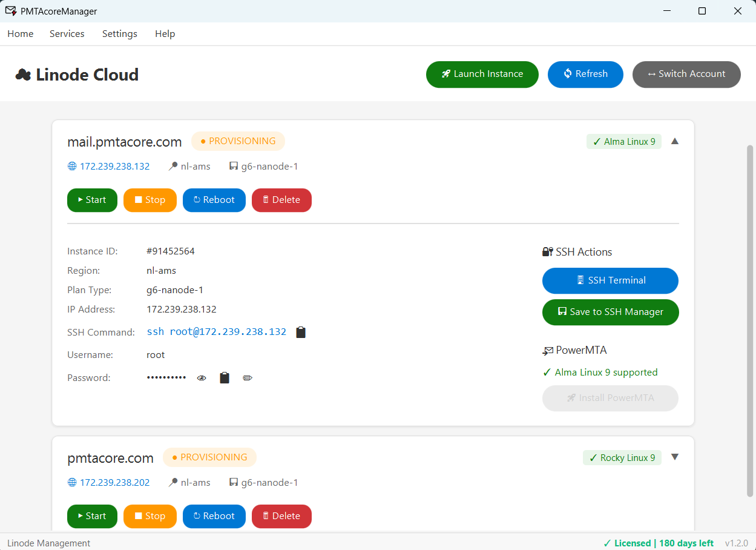Edit the root password using the pencil icon
This screenshot has height=550, width=756.
click(x=248, y=377)
